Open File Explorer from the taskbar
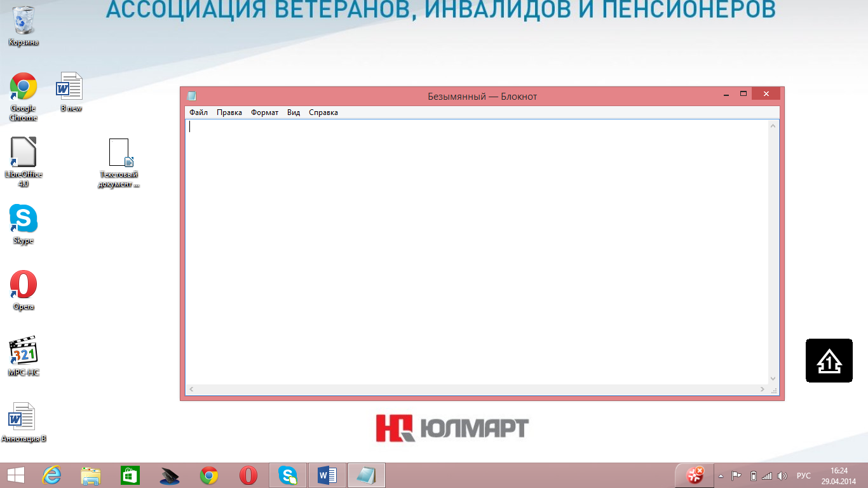 pos(91,475)
